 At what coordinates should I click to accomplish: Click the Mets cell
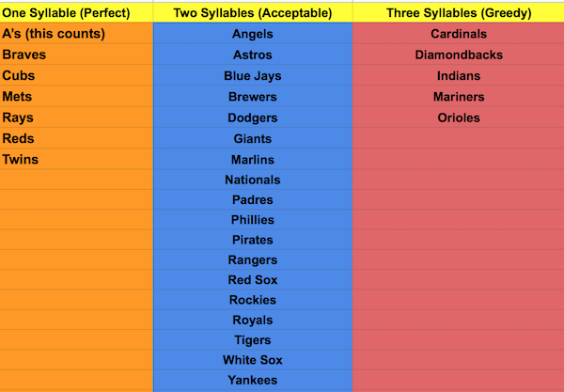click(20, 96)
